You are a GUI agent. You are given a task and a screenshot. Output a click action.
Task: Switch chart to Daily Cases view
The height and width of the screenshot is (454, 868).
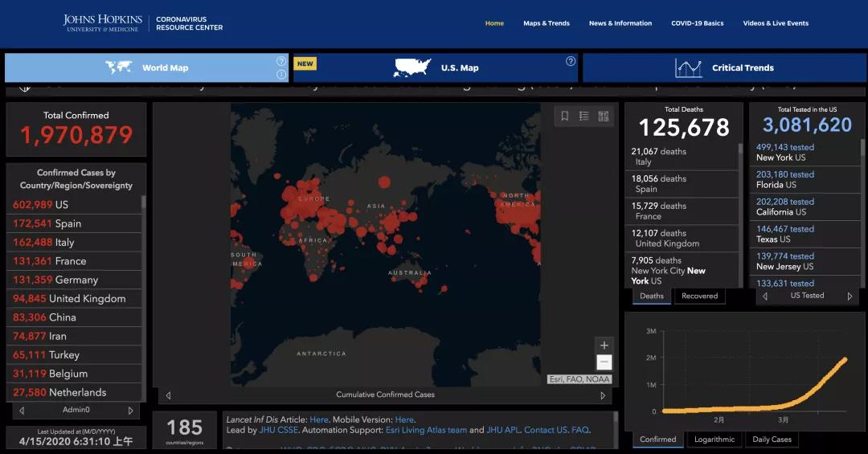pos(771,440)
